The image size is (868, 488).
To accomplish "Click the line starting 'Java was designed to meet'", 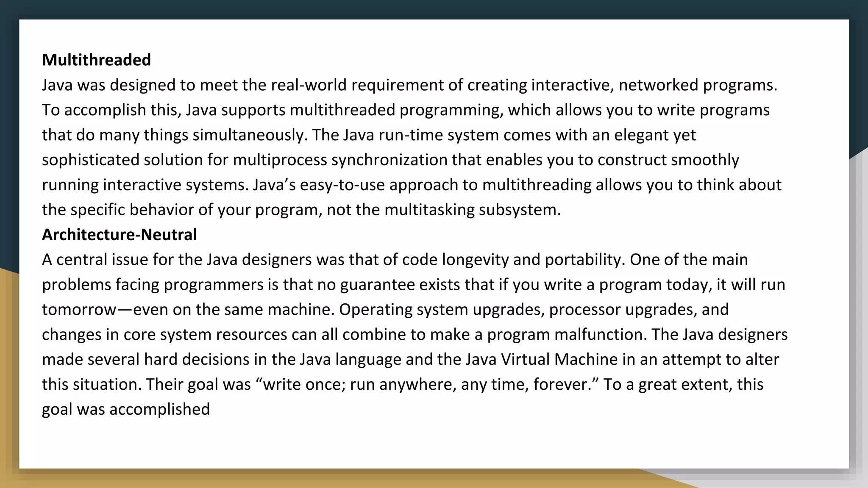I will point(410,85).
